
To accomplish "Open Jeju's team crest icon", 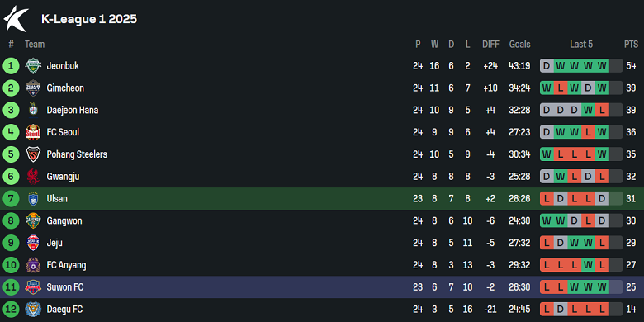I will (x=33, y=243).
